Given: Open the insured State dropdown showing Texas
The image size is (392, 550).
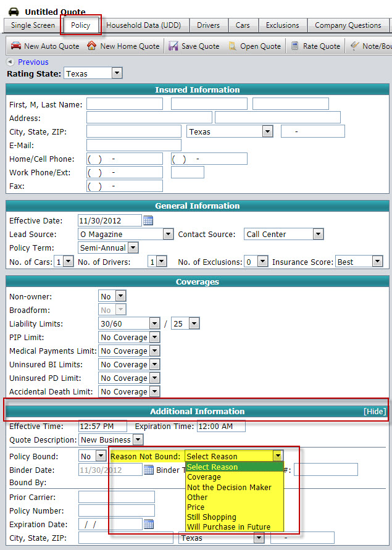Looking at the screenshot, I should click(267, 131).
